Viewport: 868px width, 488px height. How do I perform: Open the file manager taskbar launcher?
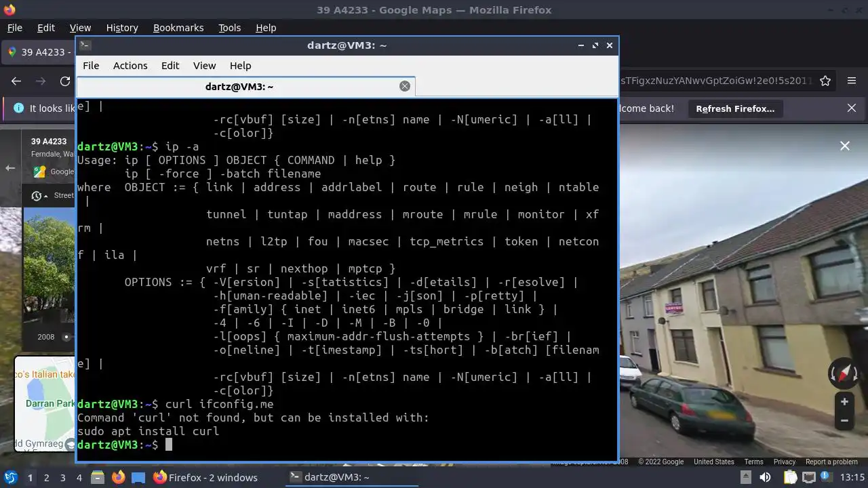pos(97,477)
